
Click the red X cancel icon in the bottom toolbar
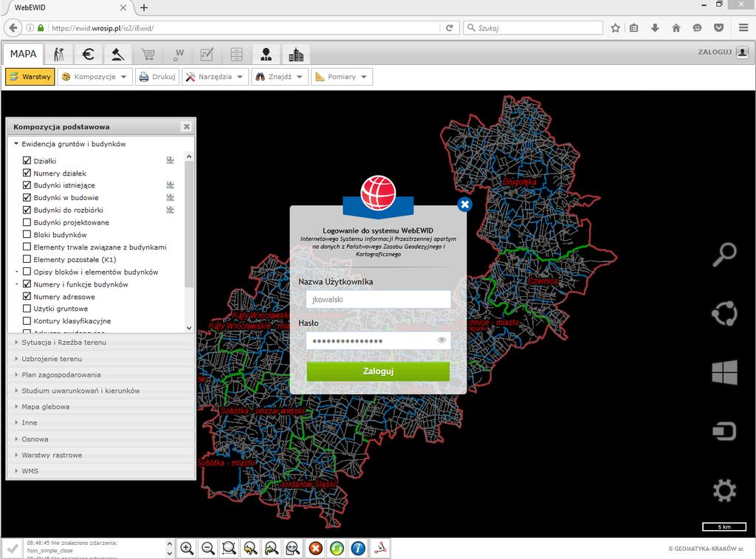pos(315,549)
